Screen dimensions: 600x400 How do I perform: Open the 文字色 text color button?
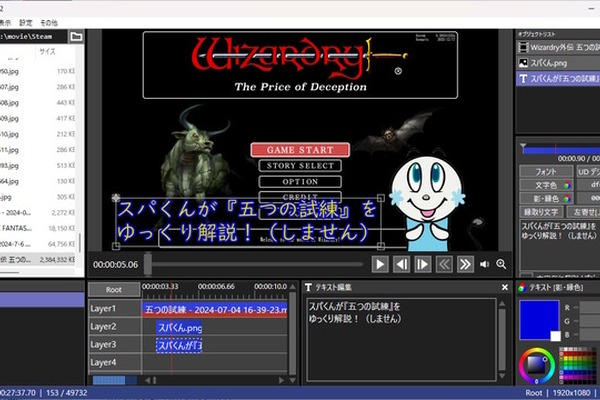point(546,185)
